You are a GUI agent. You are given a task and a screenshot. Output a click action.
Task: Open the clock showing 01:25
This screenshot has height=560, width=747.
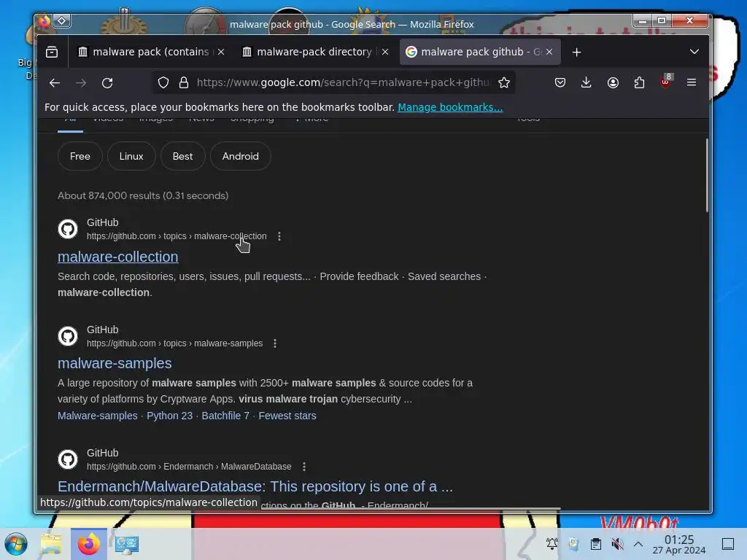coord(679,544)
